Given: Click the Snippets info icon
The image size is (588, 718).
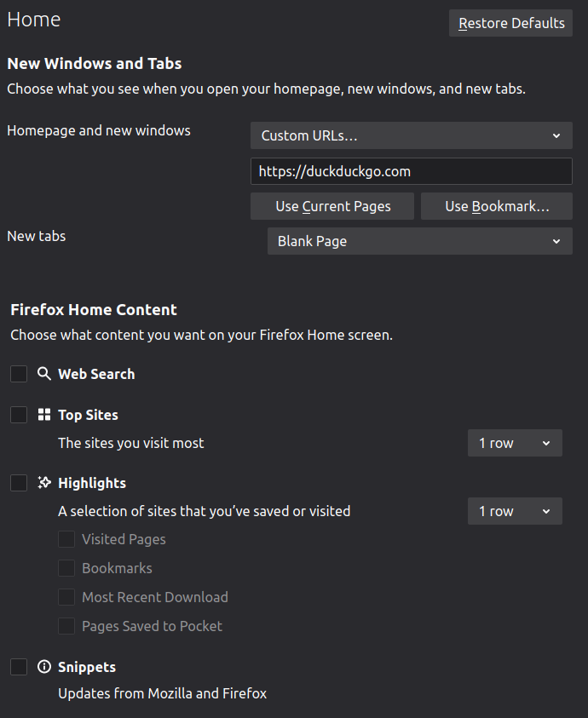Looking at the screenshot, I should 44,667.
